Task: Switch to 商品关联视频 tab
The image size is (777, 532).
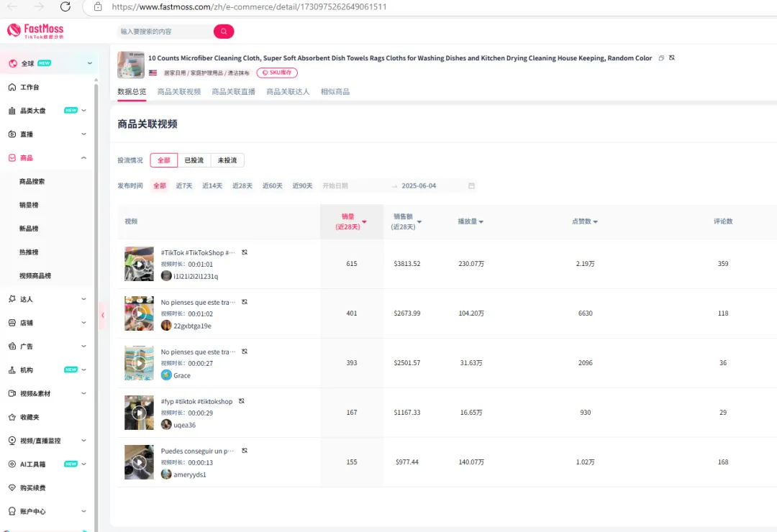Action: tap(179, 91)
